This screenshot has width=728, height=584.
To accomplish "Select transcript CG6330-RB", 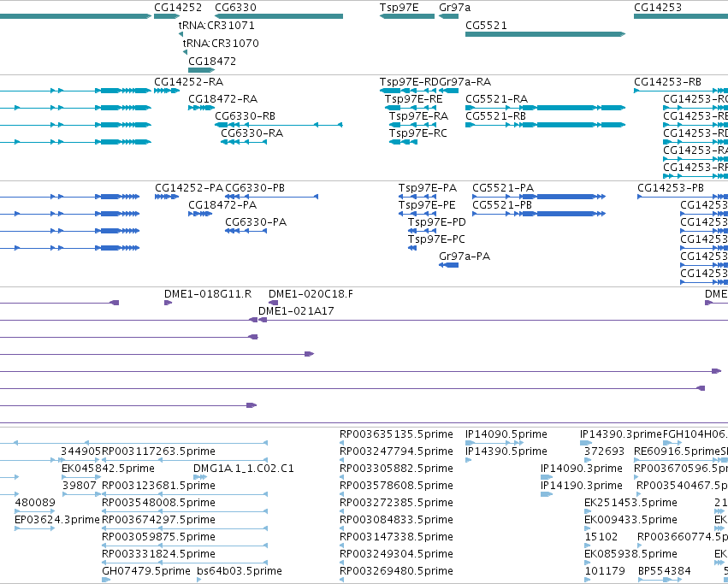I will (x=246, y=116).
